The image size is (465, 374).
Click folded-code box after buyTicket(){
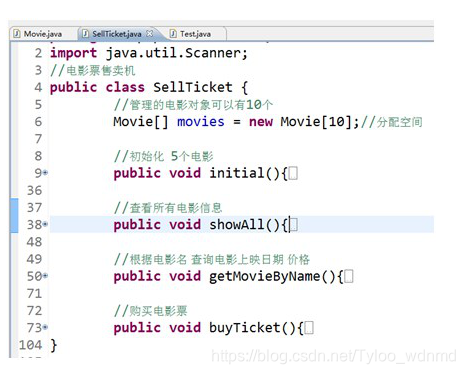[x=309, y=328]
